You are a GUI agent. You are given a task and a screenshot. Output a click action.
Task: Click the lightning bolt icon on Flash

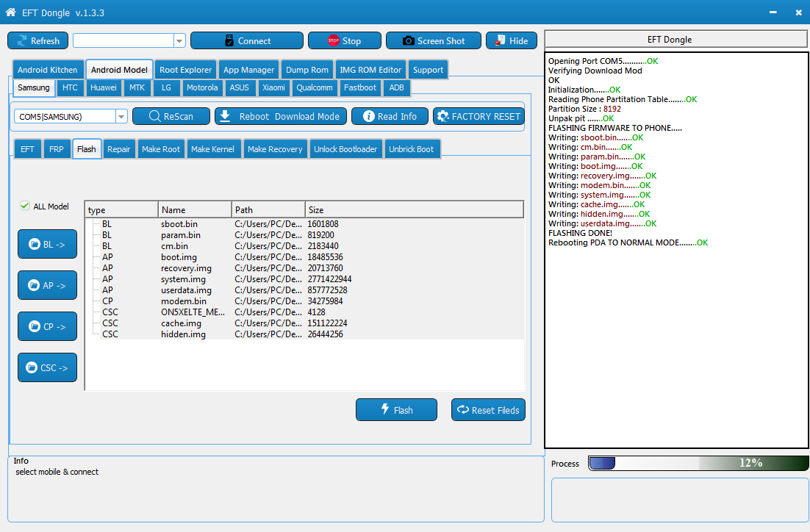(385, 409)
